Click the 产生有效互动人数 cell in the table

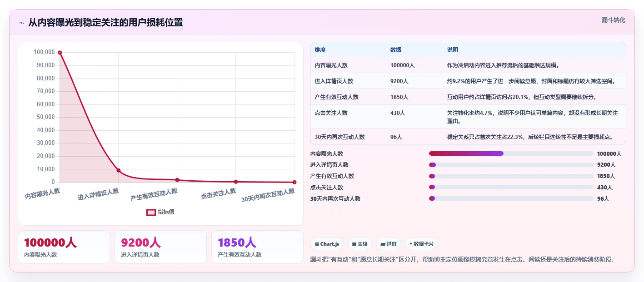(336, 97)
